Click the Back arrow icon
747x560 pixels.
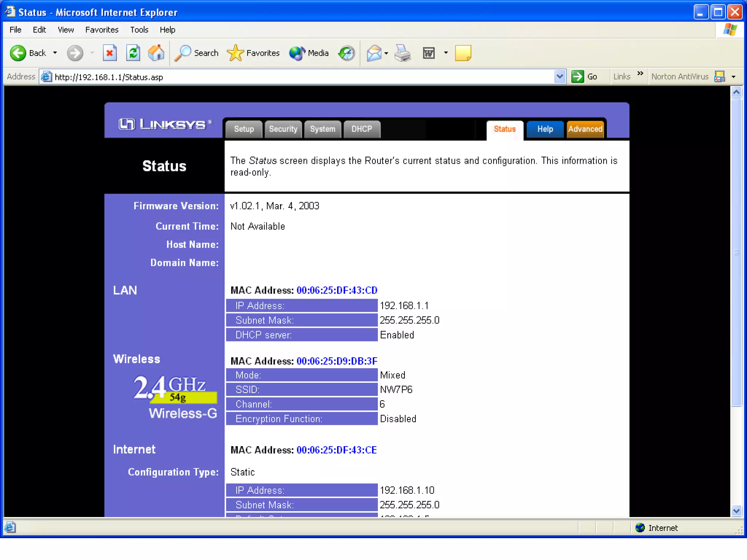(18, 53)
